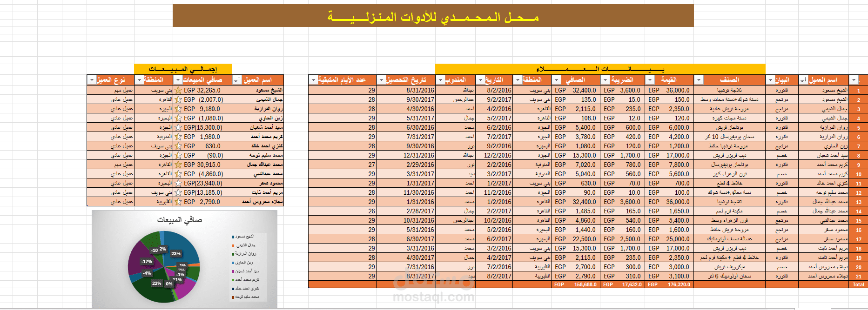Select the chart title صافي المبيعات
The width and height of the screenshot is (868, 310).
point(180,220)
